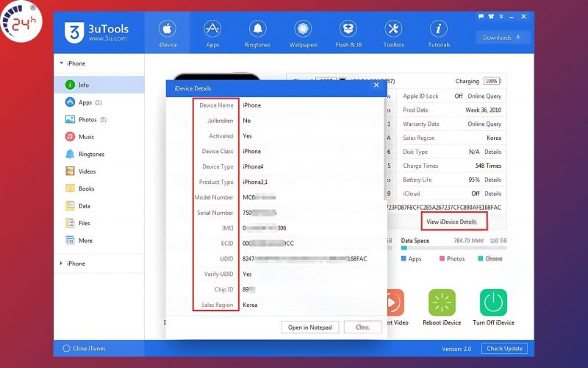Open the feedback chat icon in title bar
This screenshot has width=588, height=368.
pos(481,16)
